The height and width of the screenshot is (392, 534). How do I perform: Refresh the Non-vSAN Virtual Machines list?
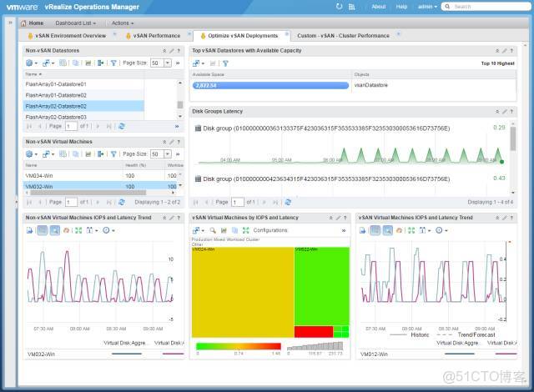point(122,202)
